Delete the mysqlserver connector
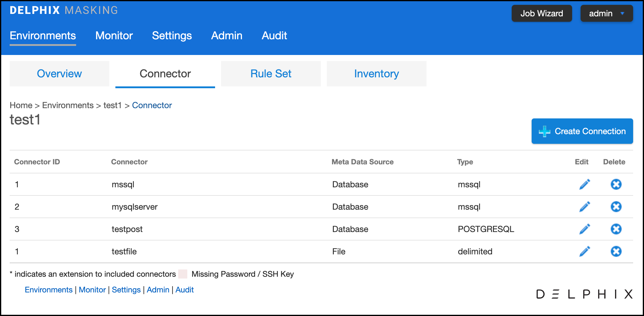 616,207
